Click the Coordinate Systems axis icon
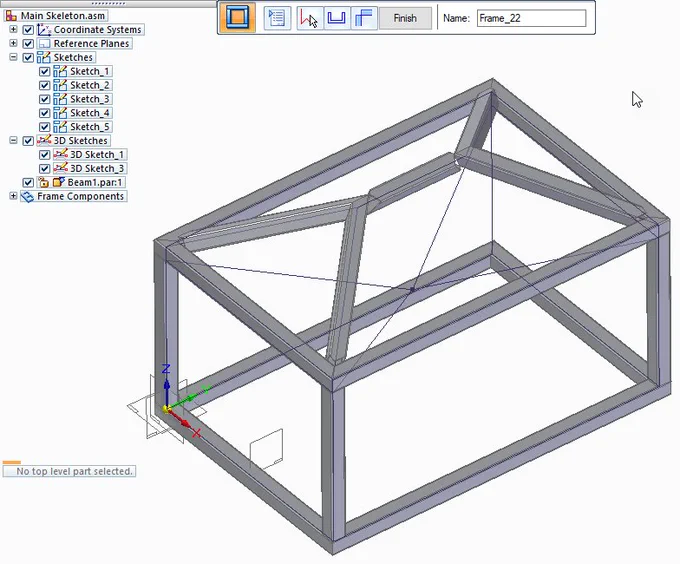The width and height of the screenshot is (680, 564). click(x=44, y=29)
